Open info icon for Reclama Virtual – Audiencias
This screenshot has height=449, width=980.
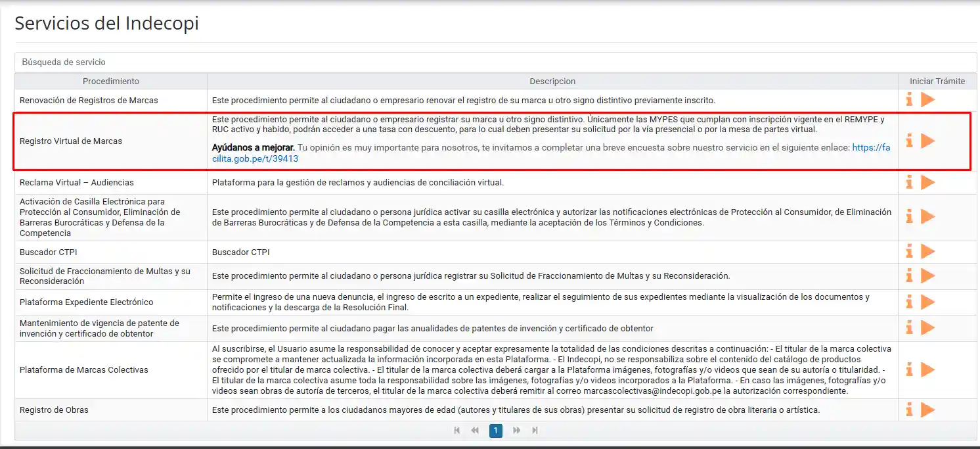click(910, 182)
